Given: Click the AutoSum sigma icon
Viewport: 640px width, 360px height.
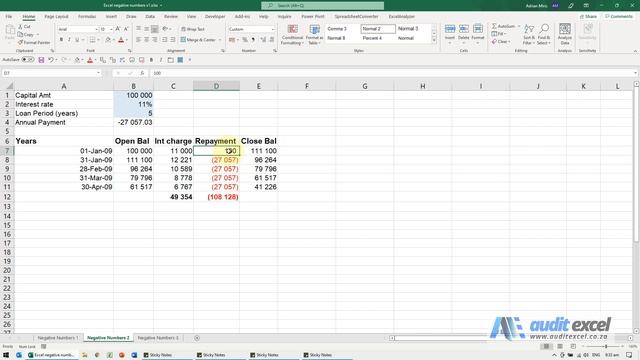Looking at the screenshot, I should click(x=494, y=26).
